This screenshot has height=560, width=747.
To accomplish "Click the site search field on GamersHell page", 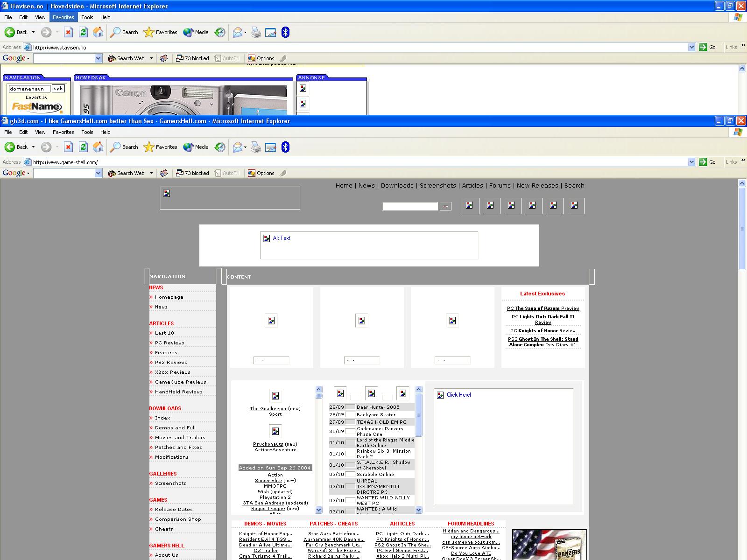I will (x=410, y=206).
